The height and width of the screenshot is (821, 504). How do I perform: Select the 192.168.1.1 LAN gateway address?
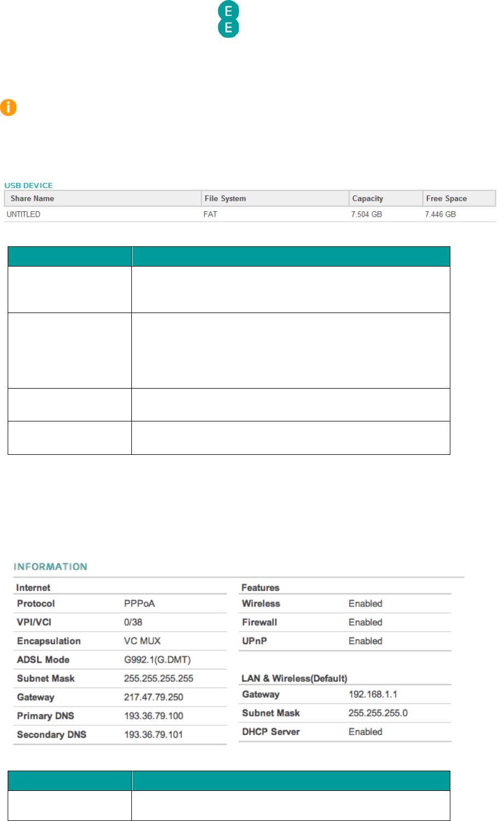pyautogui.click(x=373, y=695)
